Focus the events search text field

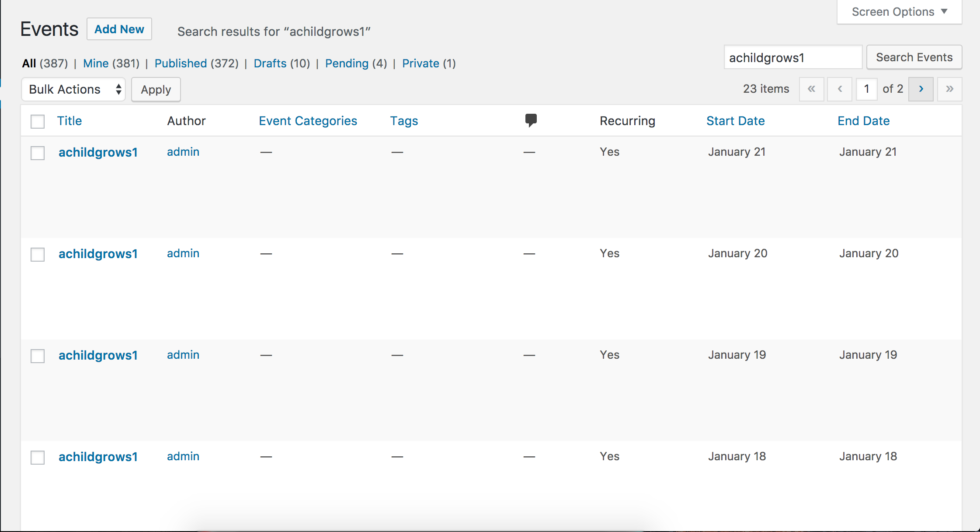click(x=792, y=58)
